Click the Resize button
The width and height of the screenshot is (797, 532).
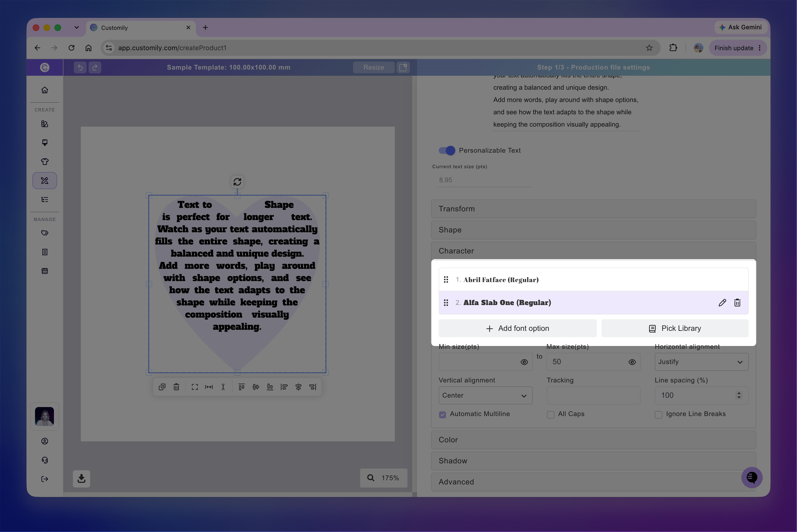374,67
